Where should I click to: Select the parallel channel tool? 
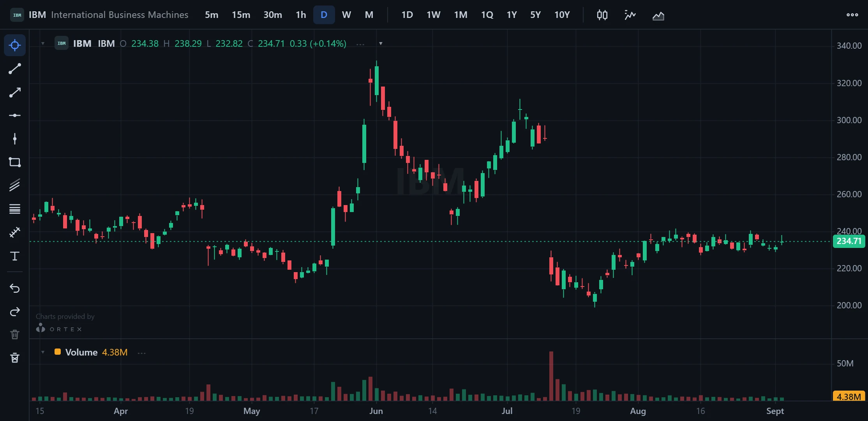click(x=15, y=185)
